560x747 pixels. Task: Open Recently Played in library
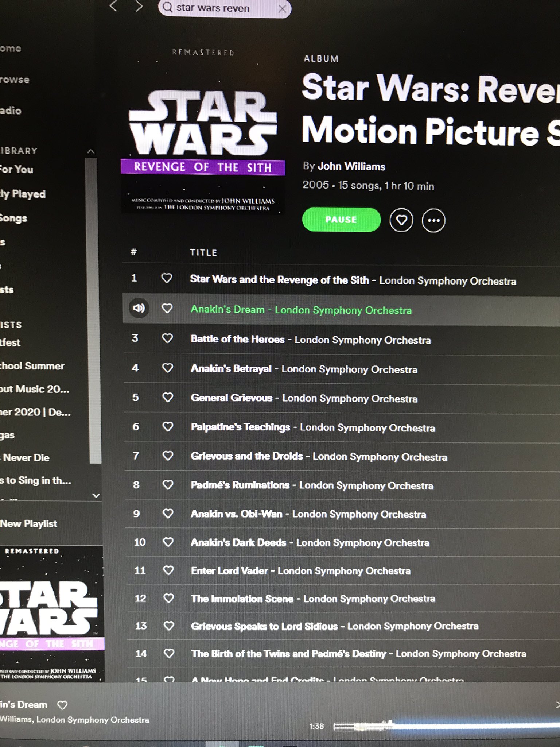click(x=23, y=194)
